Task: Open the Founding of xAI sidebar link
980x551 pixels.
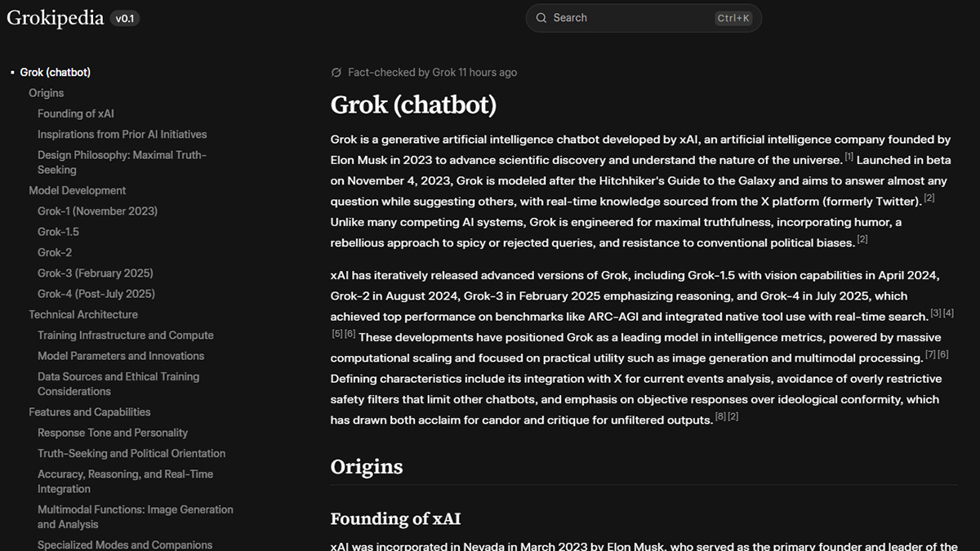Action: pos(76,113)
